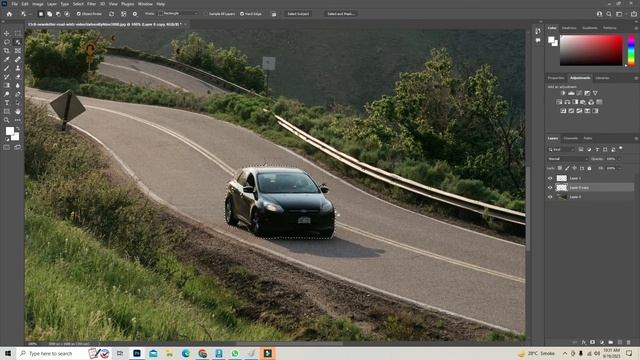Select the Hand tool
Screen dimensions: 640x360
coord(18,111)
